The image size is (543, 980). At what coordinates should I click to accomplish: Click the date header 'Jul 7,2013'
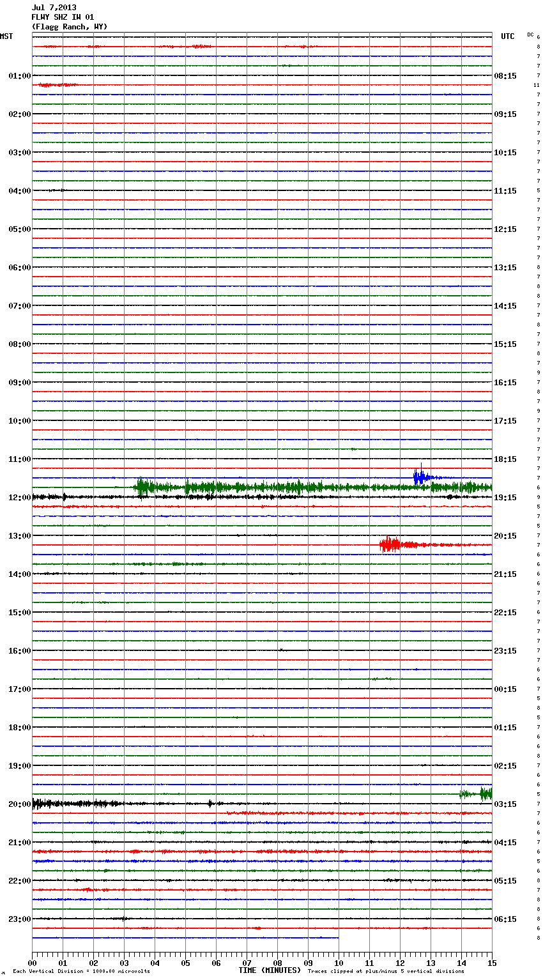[54, 8]
